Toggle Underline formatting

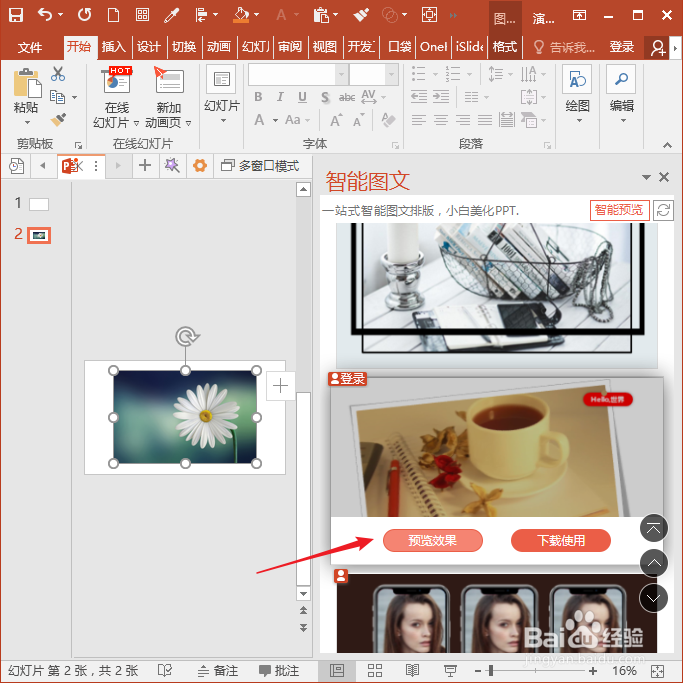(302, 97)
